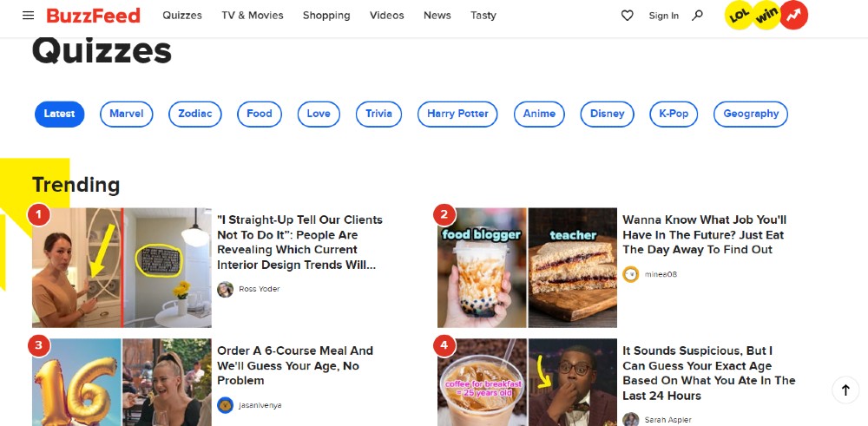Click author name Ross Yoder
Viewport: 868px width, 426px height.
(x=259, y=289)
